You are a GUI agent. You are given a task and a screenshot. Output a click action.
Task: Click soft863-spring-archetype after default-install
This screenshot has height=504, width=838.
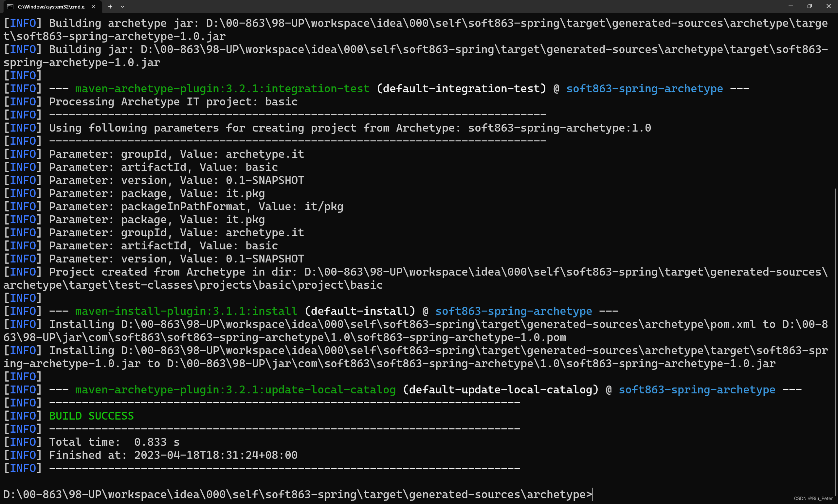[x=514, y=311]
